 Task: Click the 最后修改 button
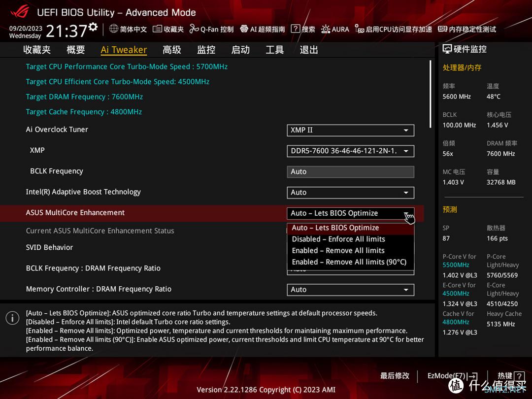[395, 376]
